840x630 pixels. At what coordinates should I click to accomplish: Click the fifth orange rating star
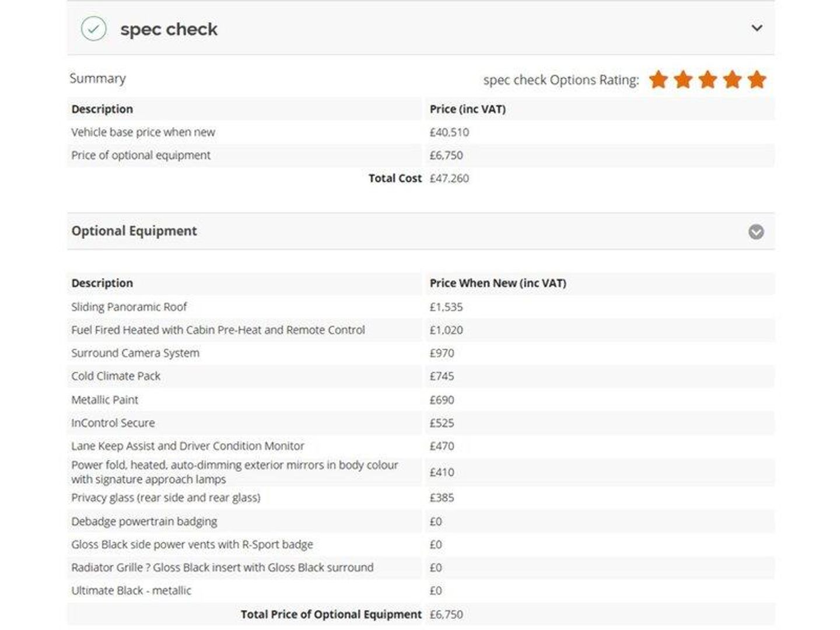[757, 79]
